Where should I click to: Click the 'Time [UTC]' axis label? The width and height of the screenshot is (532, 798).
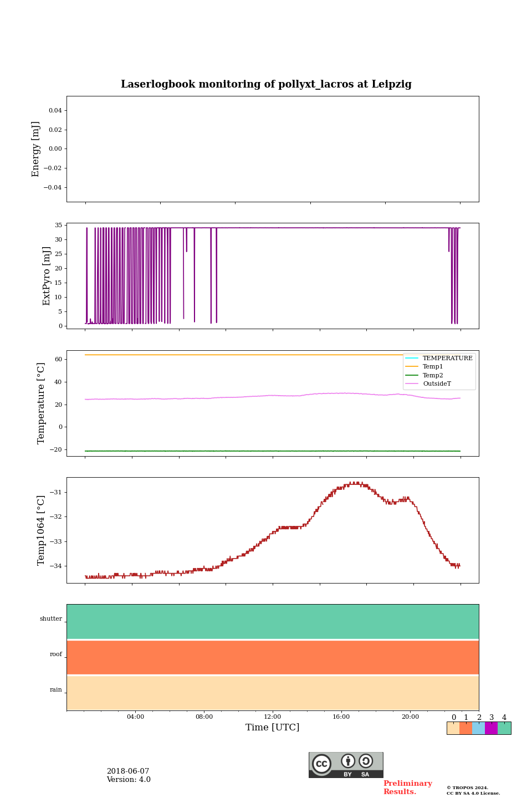[273, 727]
